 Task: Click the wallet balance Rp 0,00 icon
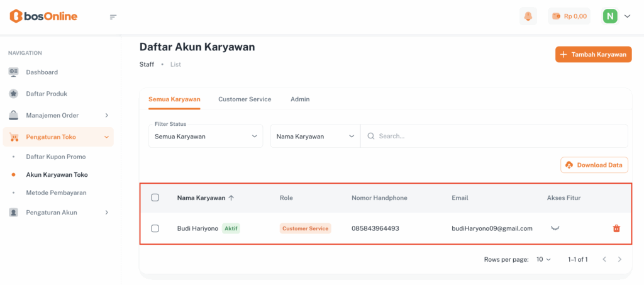point(556,16)
